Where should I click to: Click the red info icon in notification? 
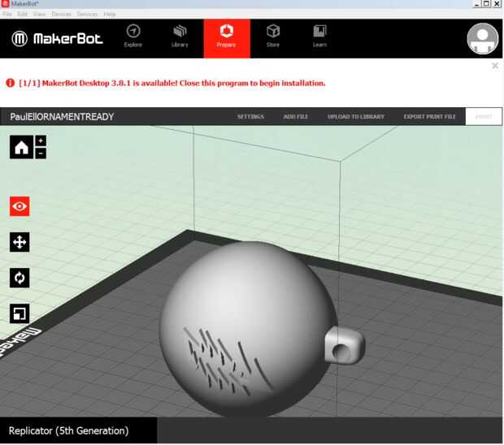point(11,83)
